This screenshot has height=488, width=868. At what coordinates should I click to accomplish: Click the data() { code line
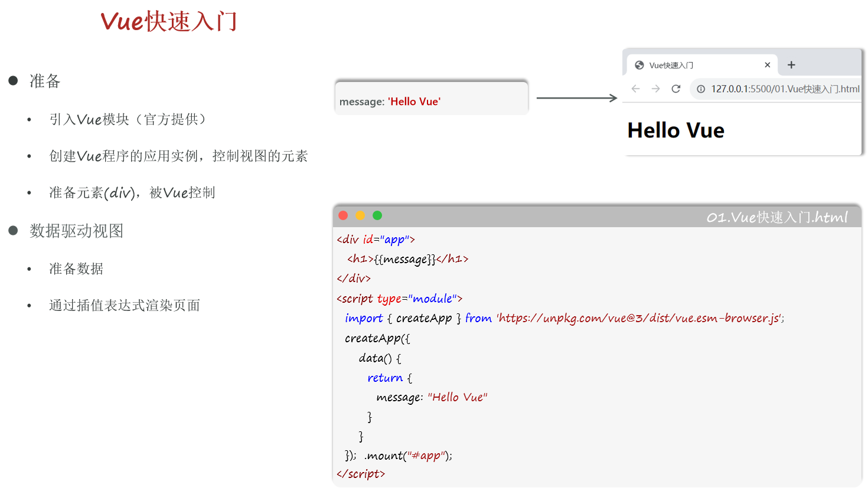[380, 358]
